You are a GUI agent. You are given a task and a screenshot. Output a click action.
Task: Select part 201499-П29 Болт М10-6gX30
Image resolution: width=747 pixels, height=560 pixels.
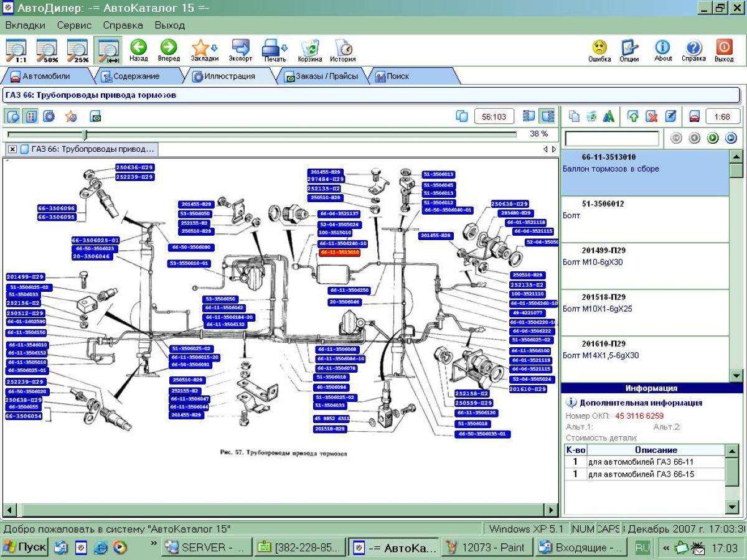pyautogui.click(x=645, y=266)
